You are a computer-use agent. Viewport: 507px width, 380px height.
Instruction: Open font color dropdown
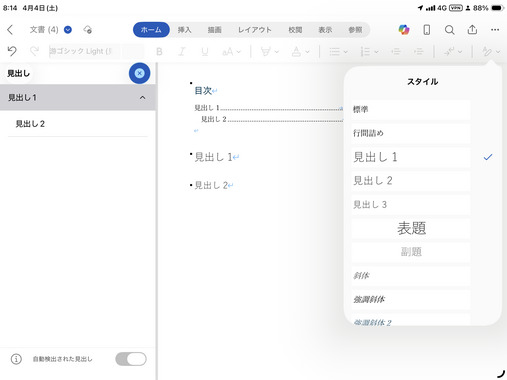(300, 51)
